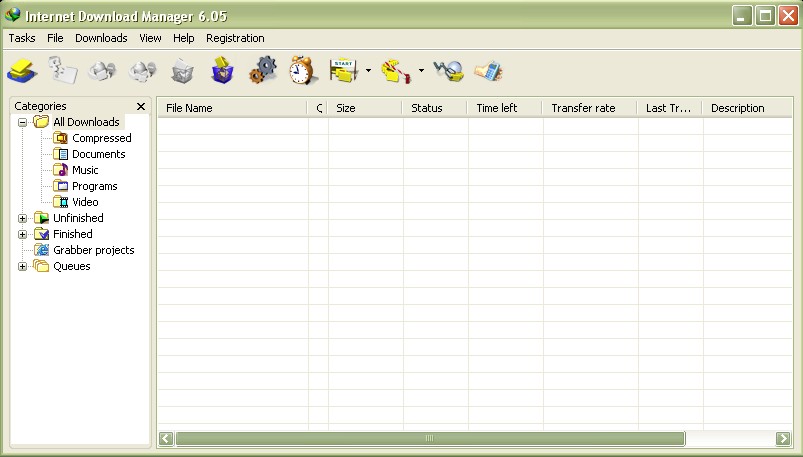
Task: Open Stop Queue dropdown arrow
Action: pyautogui.click(x=421, y=70)
